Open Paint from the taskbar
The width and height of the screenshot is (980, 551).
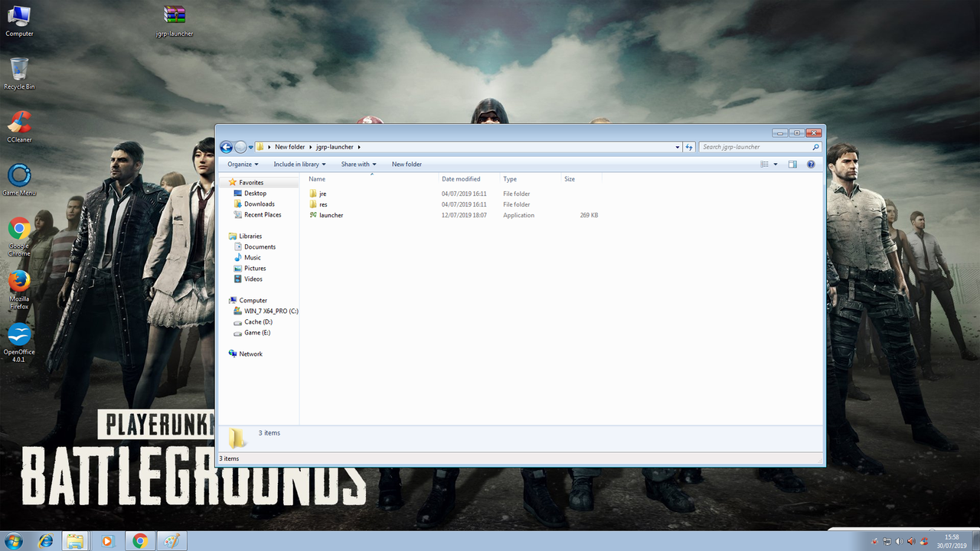171,541
